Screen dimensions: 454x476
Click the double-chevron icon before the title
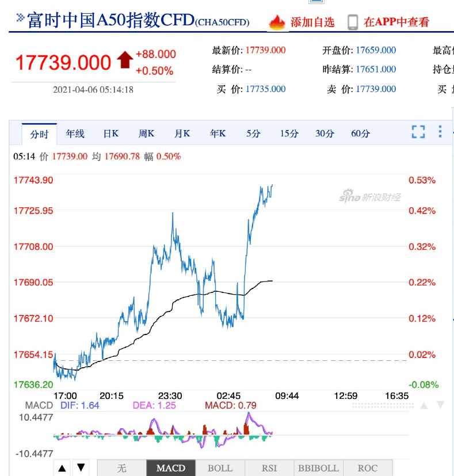point(20,18)
